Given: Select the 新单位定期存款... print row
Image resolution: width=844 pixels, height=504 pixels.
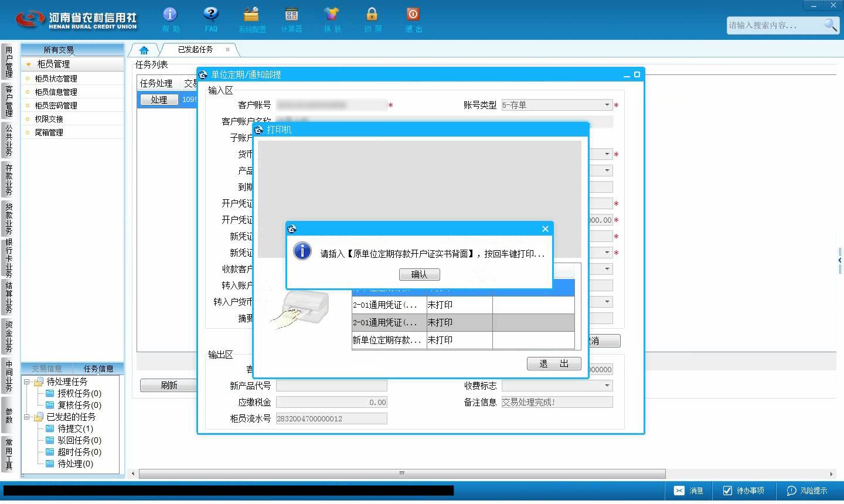Looking at the screenshot, I should 463,340.
